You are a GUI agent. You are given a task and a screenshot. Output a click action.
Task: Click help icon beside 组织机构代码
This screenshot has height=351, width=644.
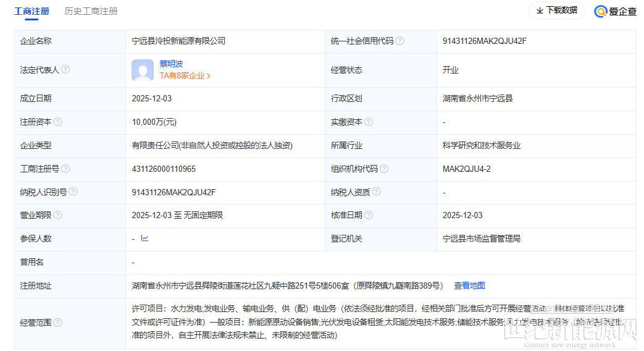coord(384,169)
